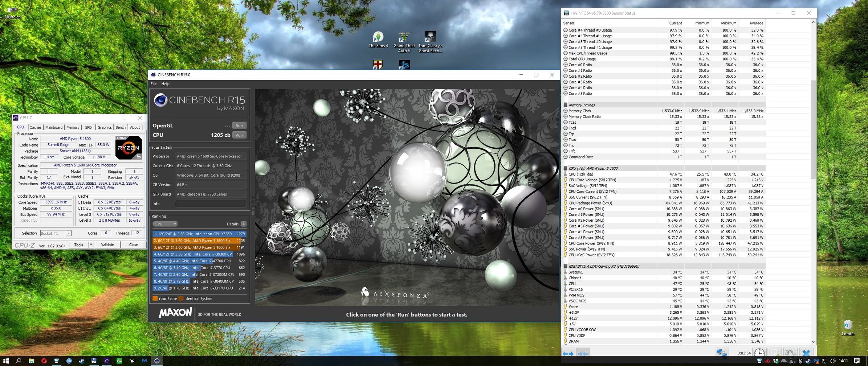This screenshot has width=868, height=366.
Task: Open the action center notification icon
Action: pos(857,361)
